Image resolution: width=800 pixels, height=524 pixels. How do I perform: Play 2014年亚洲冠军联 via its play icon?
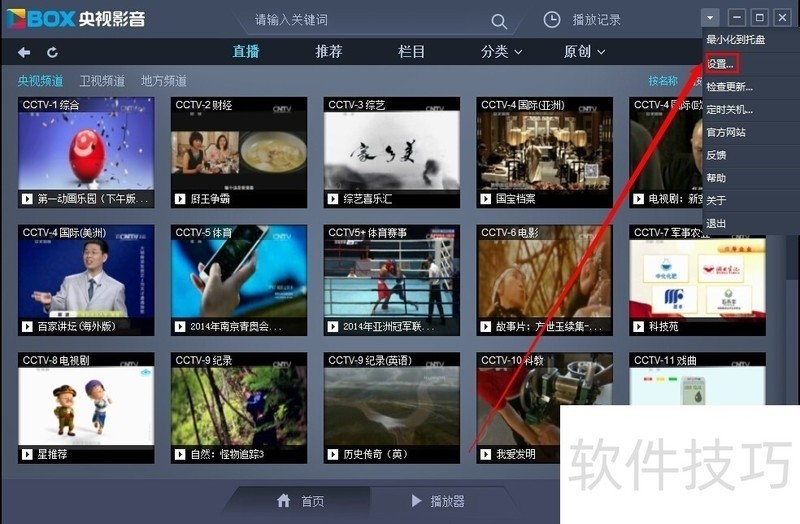coord(333,327)
